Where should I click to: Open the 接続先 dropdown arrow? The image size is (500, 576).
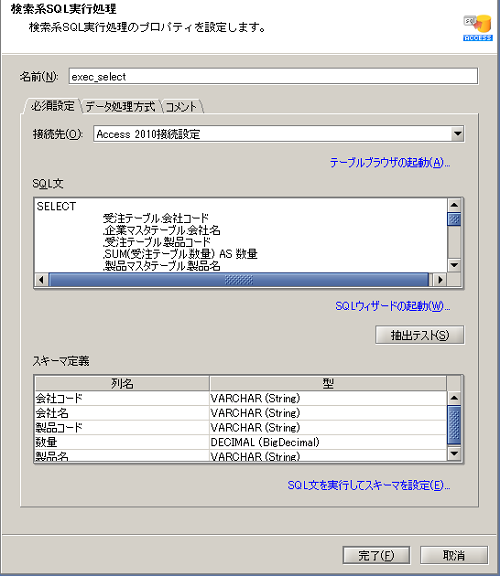457,134
